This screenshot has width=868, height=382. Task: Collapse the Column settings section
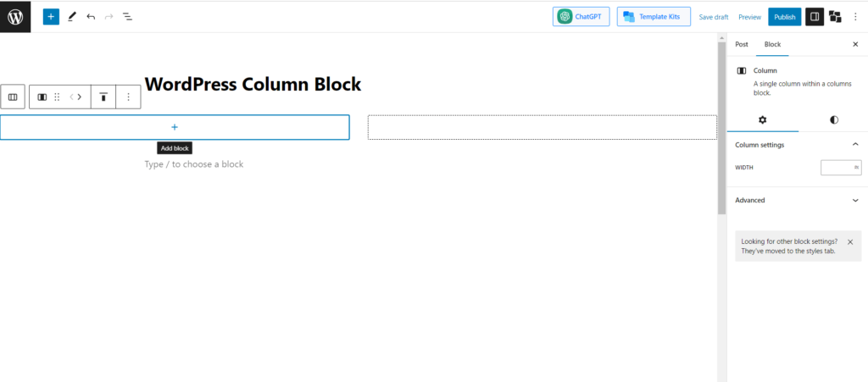(854, 145)
